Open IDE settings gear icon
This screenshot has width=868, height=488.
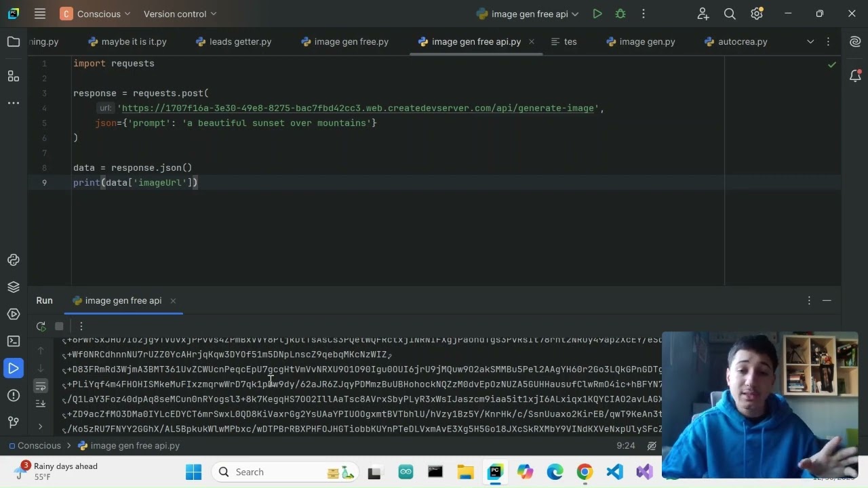pos(757,14)
